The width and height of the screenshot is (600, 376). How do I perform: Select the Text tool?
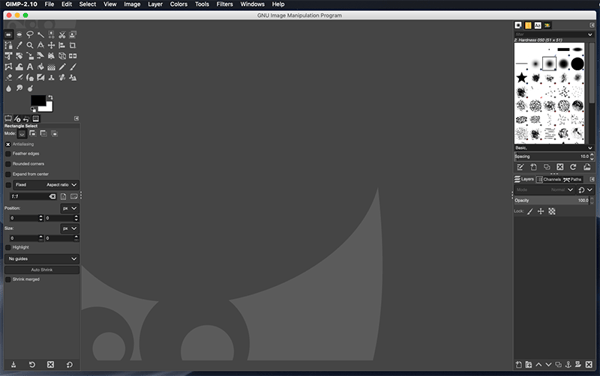pos(30,67)
